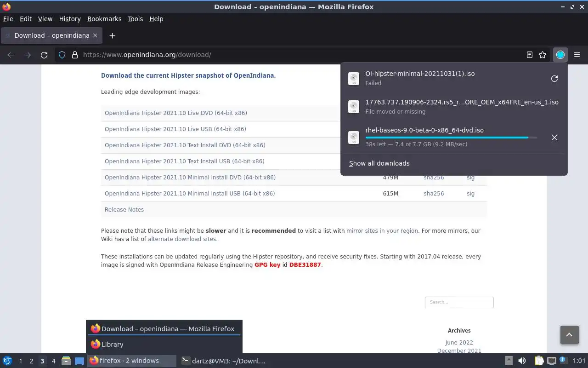
Task: Toggle reader view icon in address bar
Action: (530, 55)
